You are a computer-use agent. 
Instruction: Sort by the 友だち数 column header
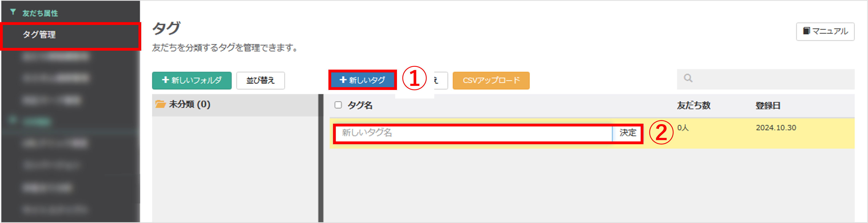(693, 106)
